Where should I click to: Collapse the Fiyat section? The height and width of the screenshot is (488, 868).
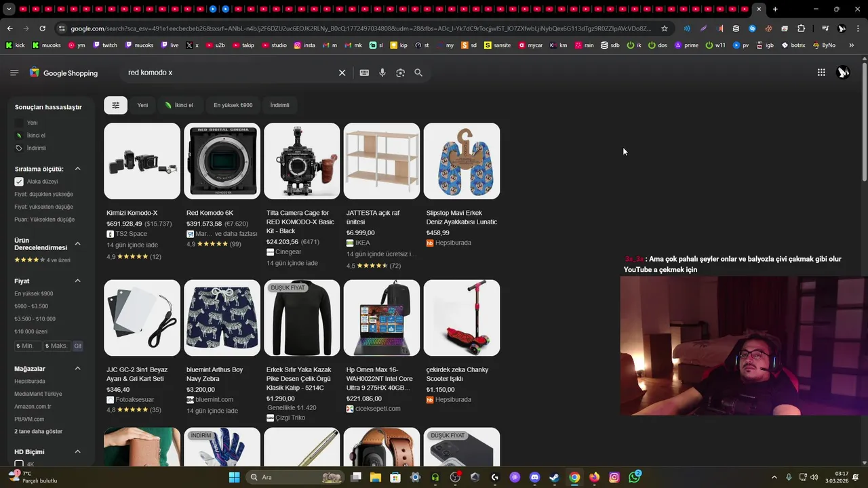tap(77, 281)
